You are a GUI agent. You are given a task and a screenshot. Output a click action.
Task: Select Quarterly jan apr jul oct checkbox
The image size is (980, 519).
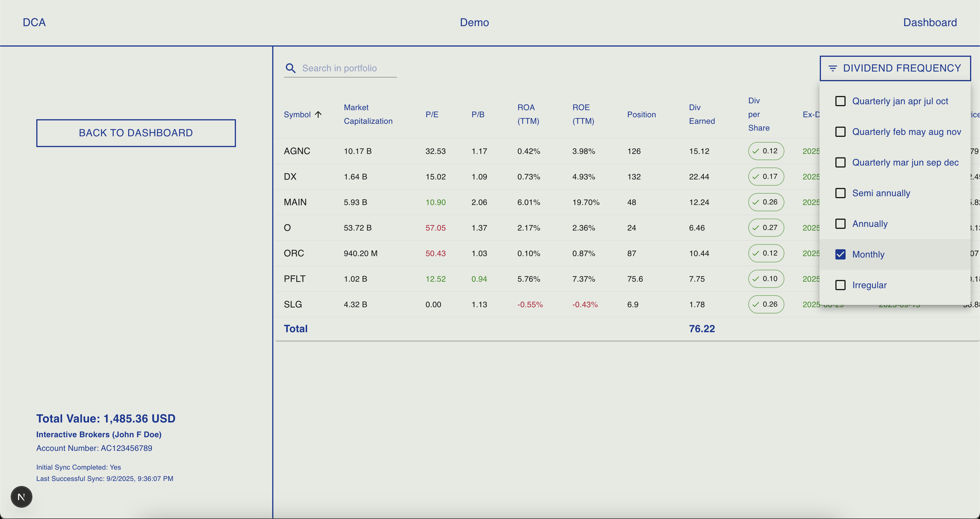[840, 101]
